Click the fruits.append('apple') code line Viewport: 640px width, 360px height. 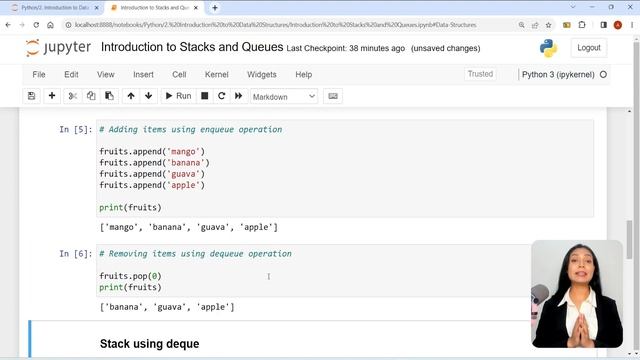pyautogui.click(x=152, y=185)
